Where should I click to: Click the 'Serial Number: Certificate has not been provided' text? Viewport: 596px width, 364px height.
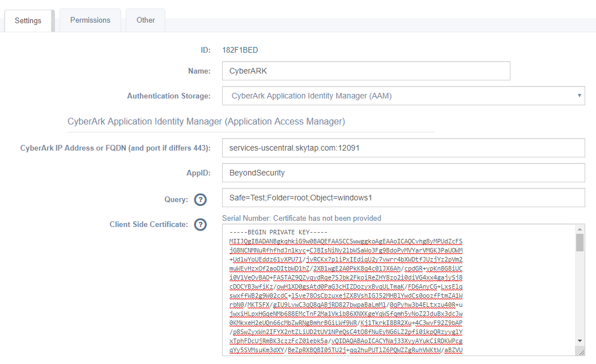pos(301,218)
